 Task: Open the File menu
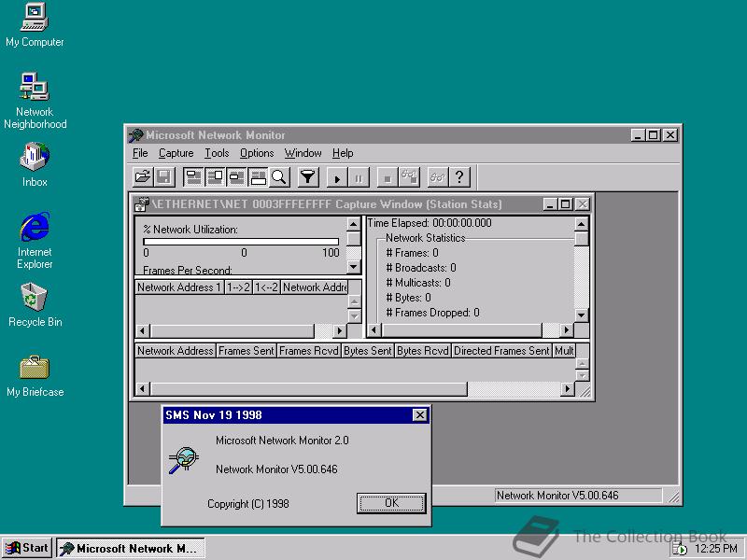(x=140, y=153)
